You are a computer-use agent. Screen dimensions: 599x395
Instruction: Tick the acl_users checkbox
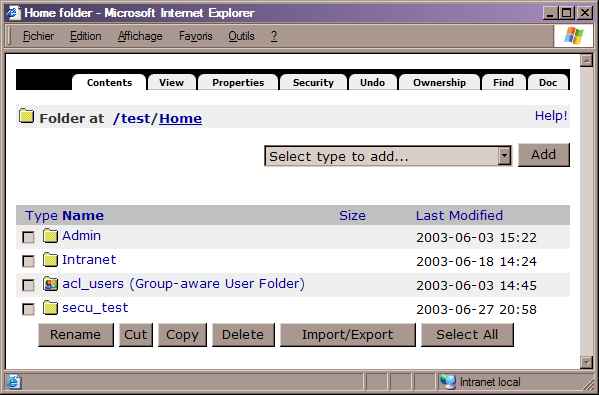28,285
